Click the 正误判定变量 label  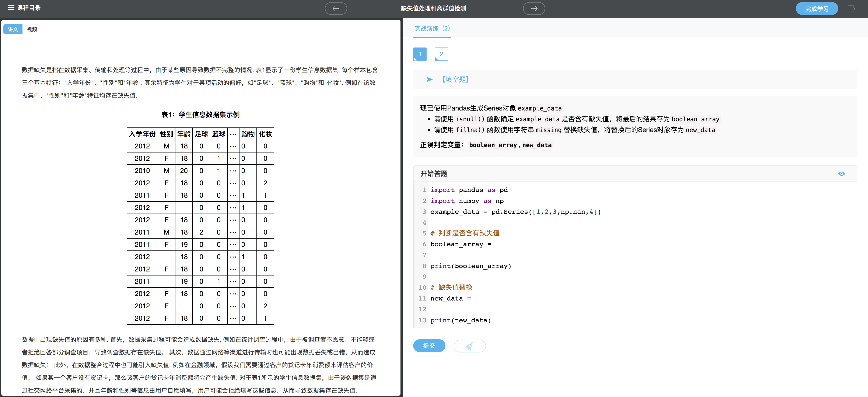tap(442, 145)
